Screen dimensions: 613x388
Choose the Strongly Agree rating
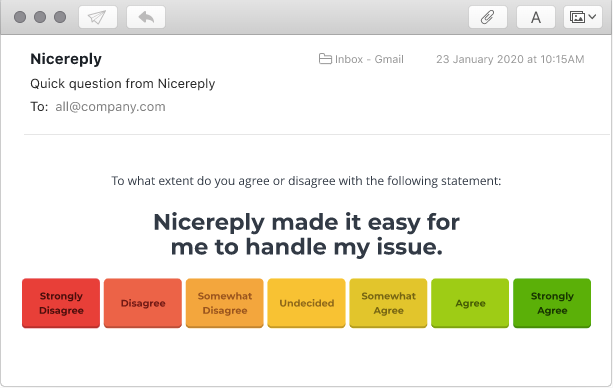tap(552, 303)
